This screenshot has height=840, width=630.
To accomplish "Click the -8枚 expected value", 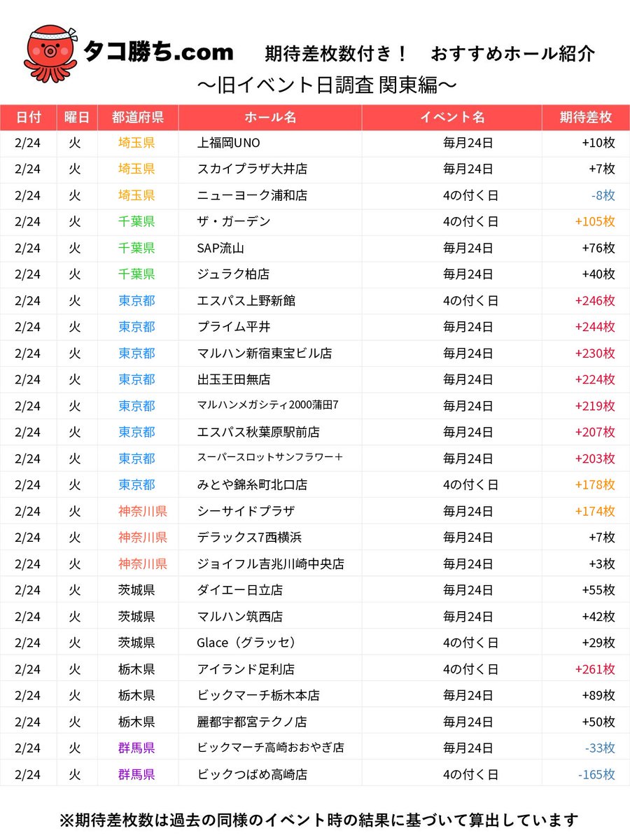I will pyautogui.click(x=603, y=195).
